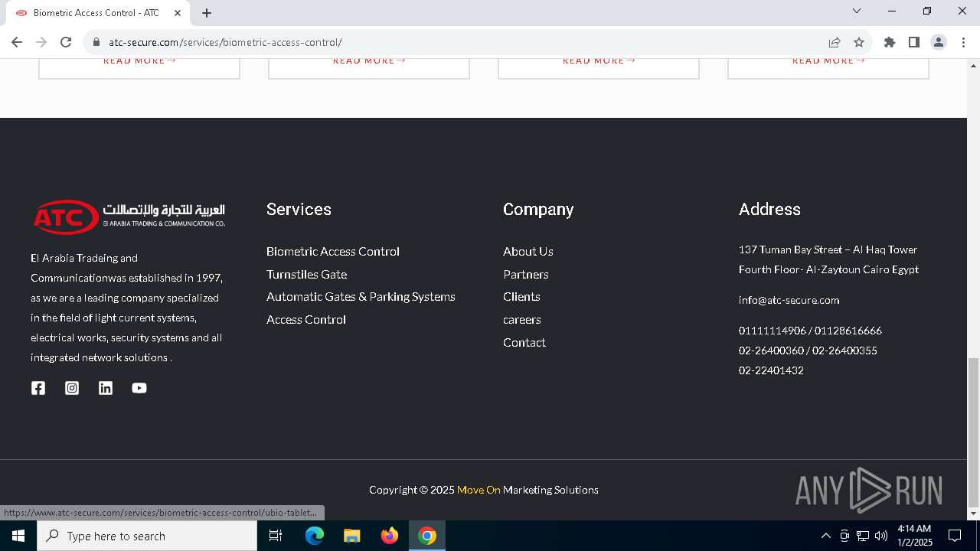Screen dimensions: 980x551
Task: Open Turnstiles Gate link
Action: [306, 274]
